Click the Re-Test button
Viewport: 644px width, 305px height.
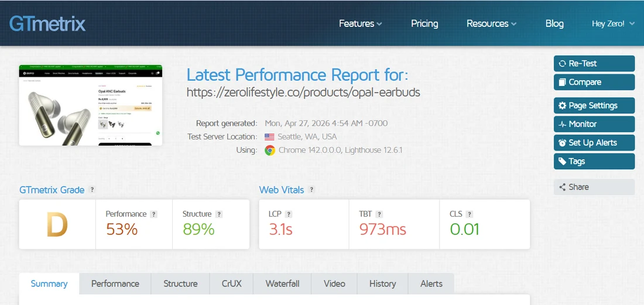tap(594, 64)
